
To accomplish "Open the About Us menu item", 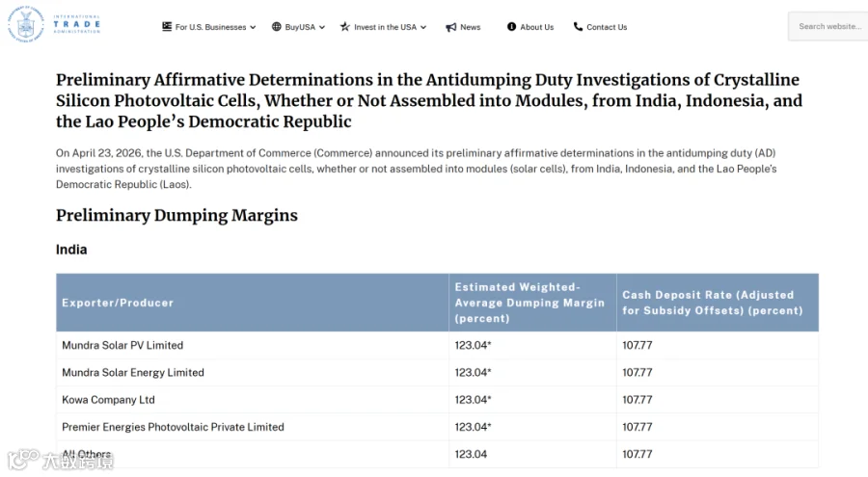I will [536, 27].
